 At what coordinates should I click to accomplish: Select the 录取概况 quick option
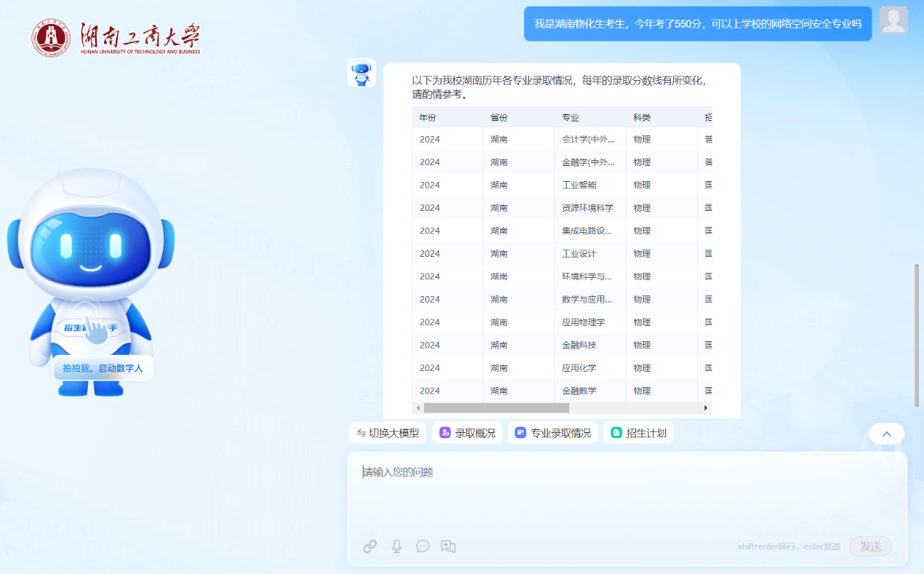[x=467, y=433]
